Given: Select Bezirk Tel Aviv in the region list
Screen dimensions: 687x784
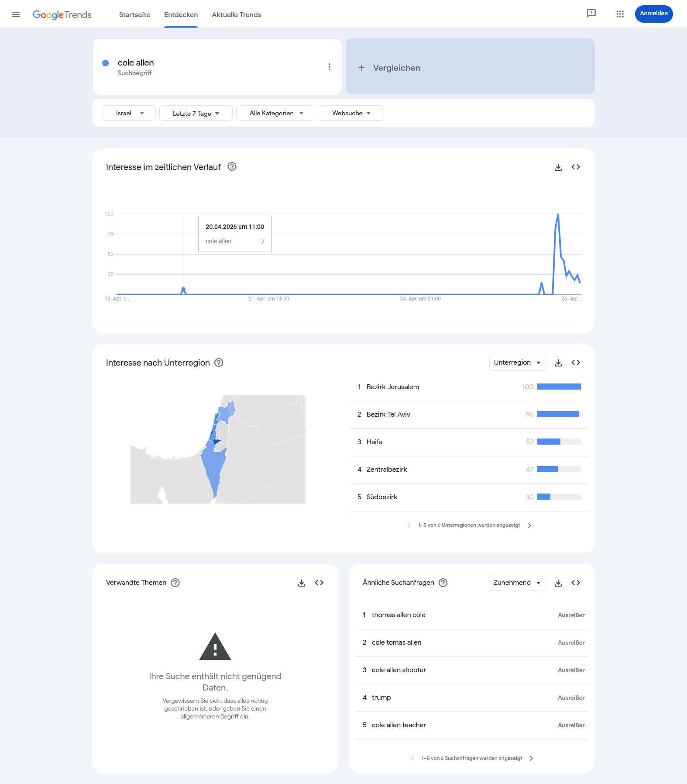Looking at the screenshot, I should point(469,414).
